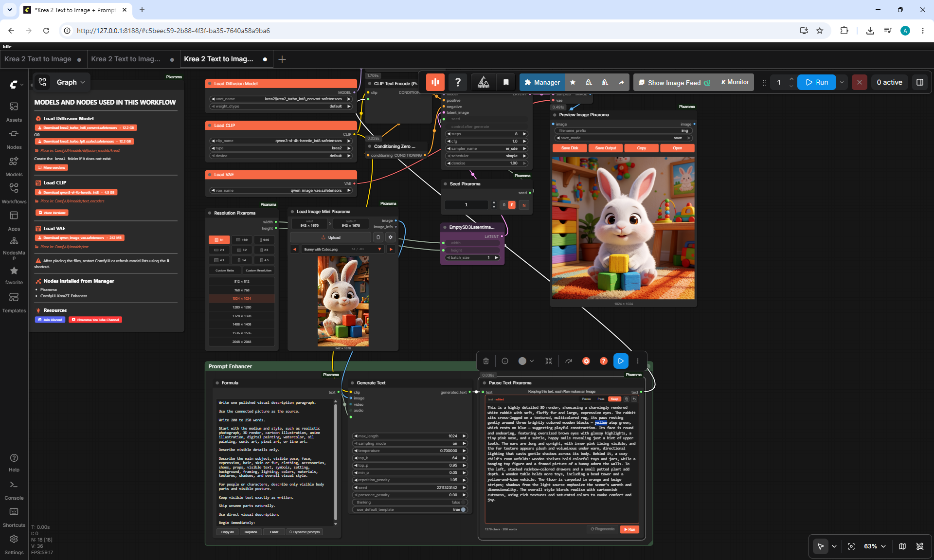
Task: Click the orange audio-bars icon in top toolbar
Action: pos(435,82)
